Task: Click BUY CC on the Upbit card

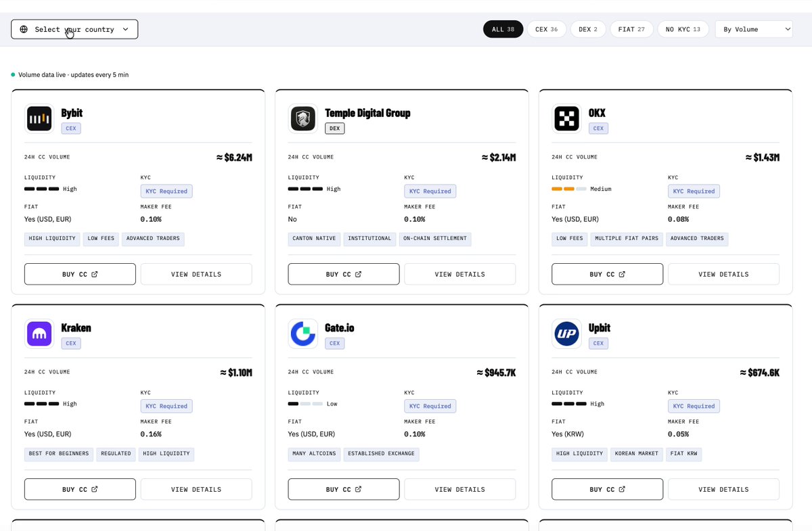Action: 608,489
